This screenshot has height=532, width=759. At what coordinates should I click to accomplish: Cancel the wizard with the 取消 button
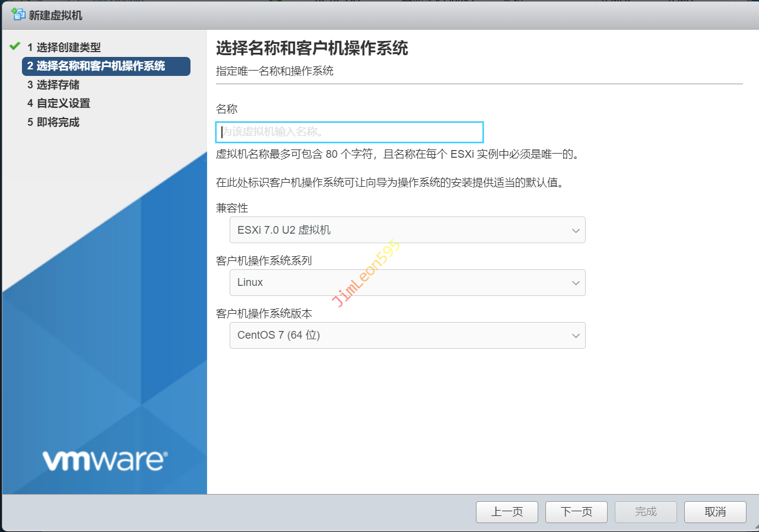[x=715, y=512]
